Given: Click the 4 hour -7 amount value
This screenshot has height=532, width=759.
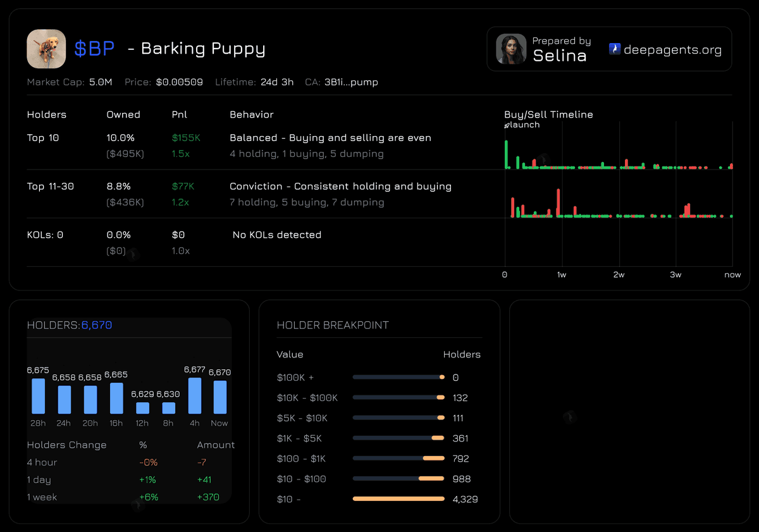Looking at the screenshot, I should click(x=202, y=462).
